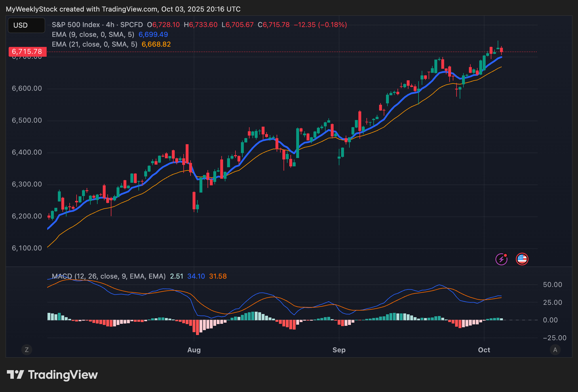Viewport: 578px width, 392px height.
Task: Click the blue EMA value 6,699.49
Action: (x=153, y=35)
